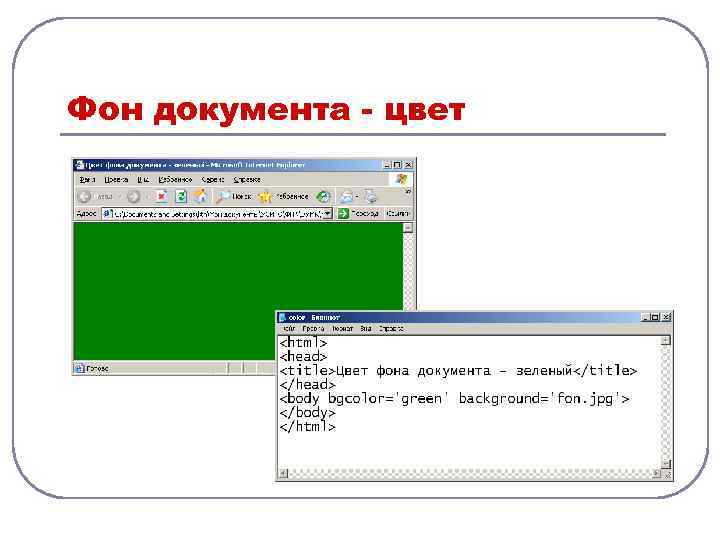Click Notepad horizontal scrollbar left arrow
The image size is (720, 540).
pos(283,473)
